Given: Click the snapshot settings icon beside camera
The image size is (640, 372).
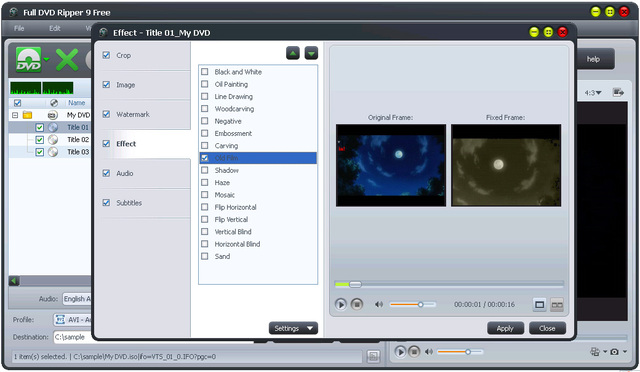Looking at the screenshot, I should (x=595, y=352).
